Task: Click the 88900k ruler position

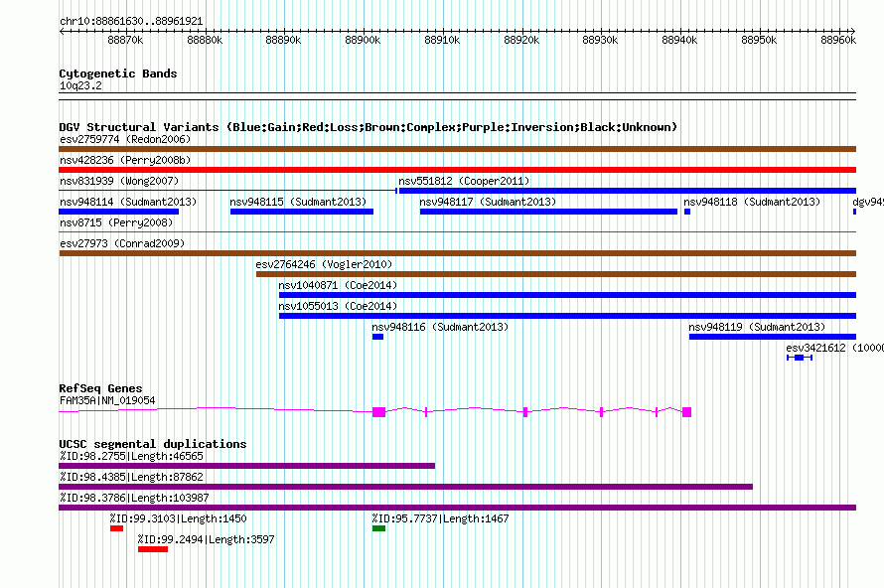Action: (363, 40)
